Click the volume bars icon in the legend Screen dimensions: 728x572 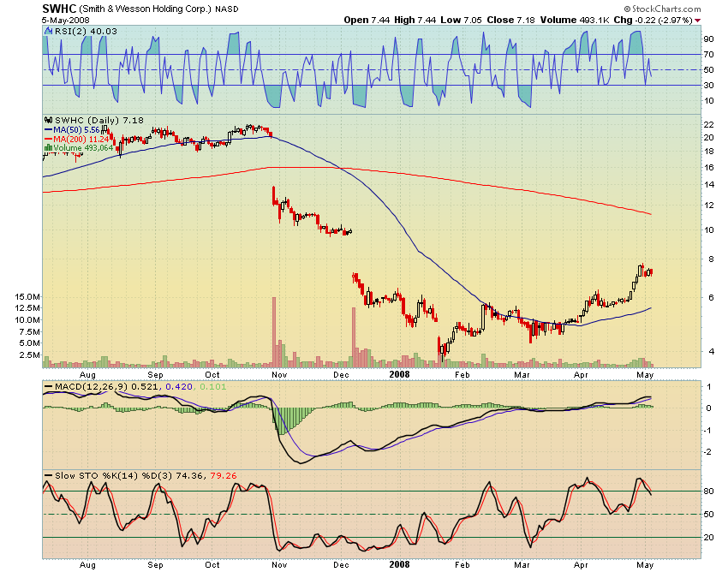[x=48, y=147]
